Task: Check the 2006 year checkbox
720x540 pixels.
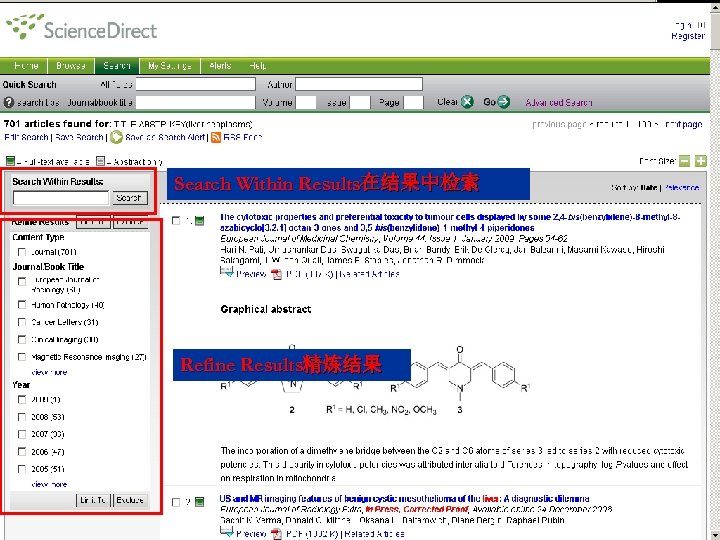Action: [x=22, y=451]
